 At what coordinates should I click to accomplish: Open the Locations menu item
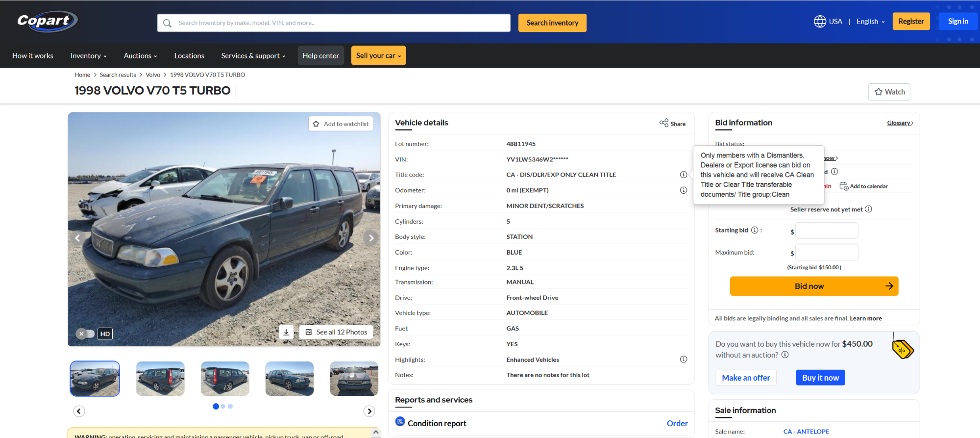point(189,56)
